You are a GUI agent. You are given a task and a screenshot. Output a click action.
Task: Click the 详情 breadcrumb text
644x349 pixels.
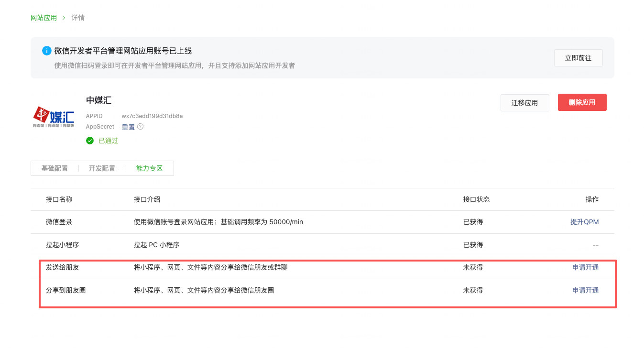tap(78, 18)
